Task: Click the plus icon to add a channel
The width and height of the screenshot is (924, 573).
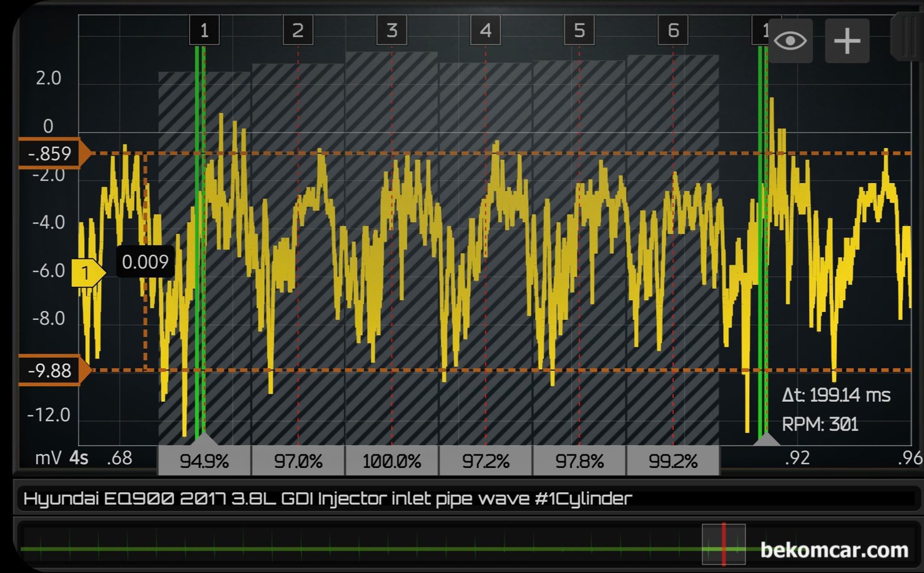Action: [x=847, y=40]
